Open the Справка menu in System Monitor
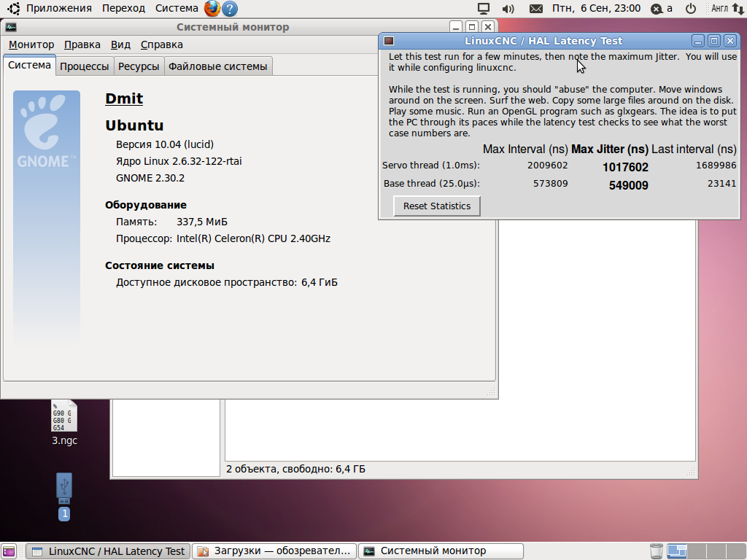The width and height of the screenshot is (747, 560). click(161, 44)
